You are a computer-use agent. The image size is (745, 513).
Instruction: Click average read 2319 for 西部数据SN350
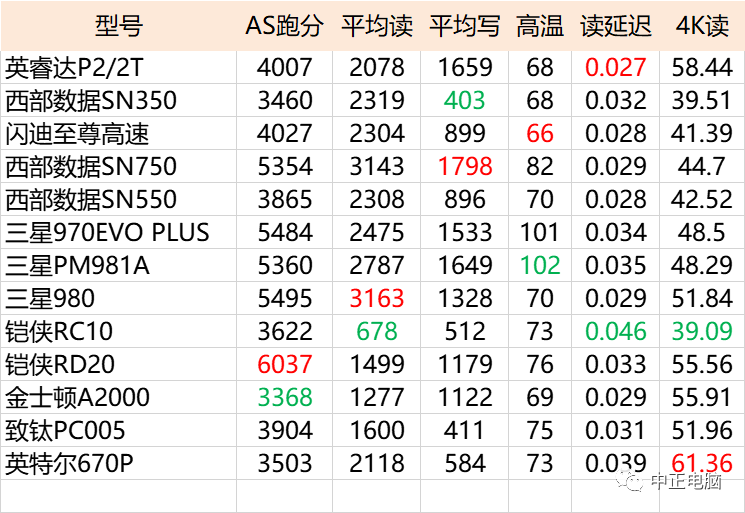377,100
